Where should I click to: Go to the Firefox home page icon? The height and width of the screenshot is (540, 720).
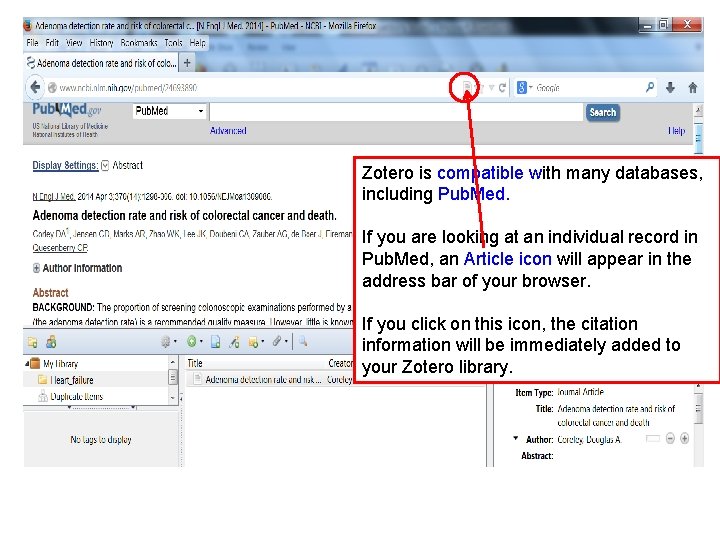[693, 87]
